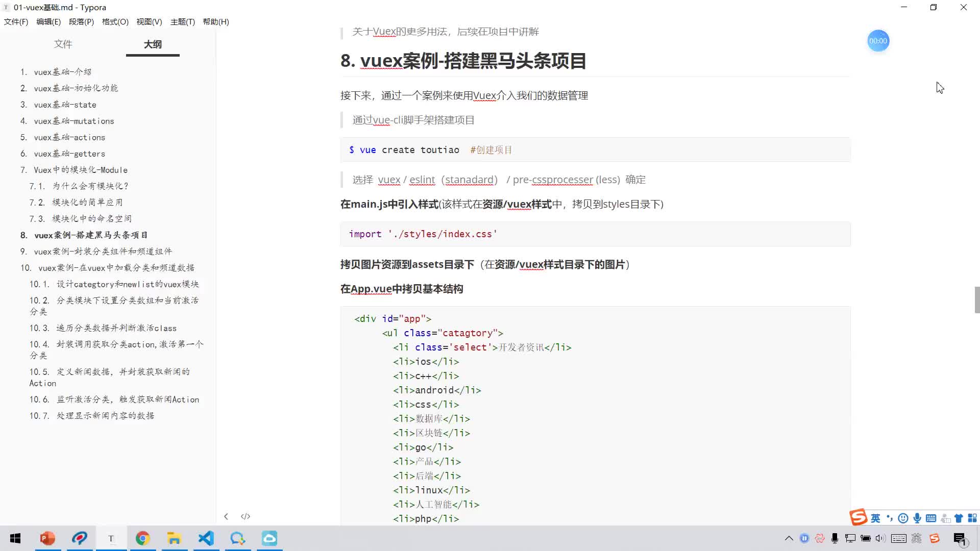Open the 视图(V) menu
This screenshot has width=980, height=551.
149,22
